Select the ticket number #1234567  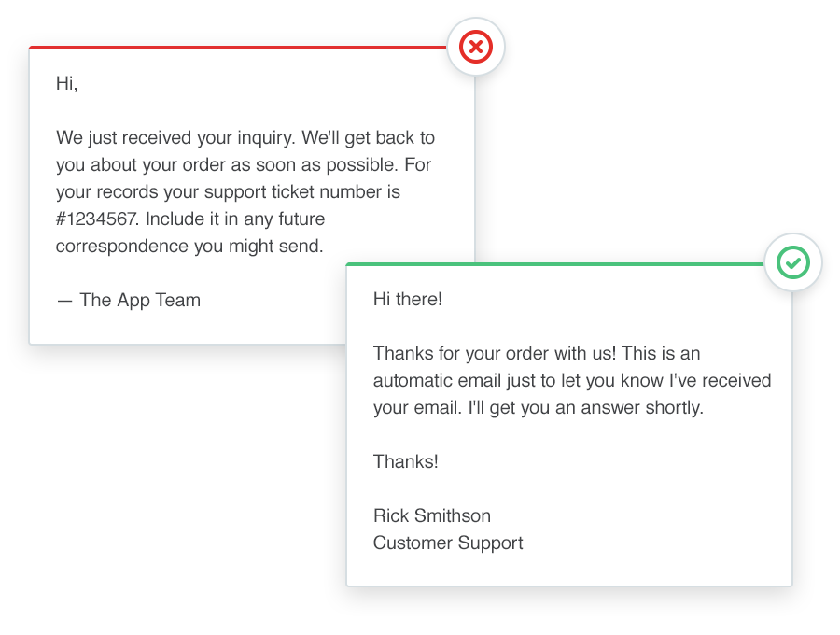tap(96, 219)
